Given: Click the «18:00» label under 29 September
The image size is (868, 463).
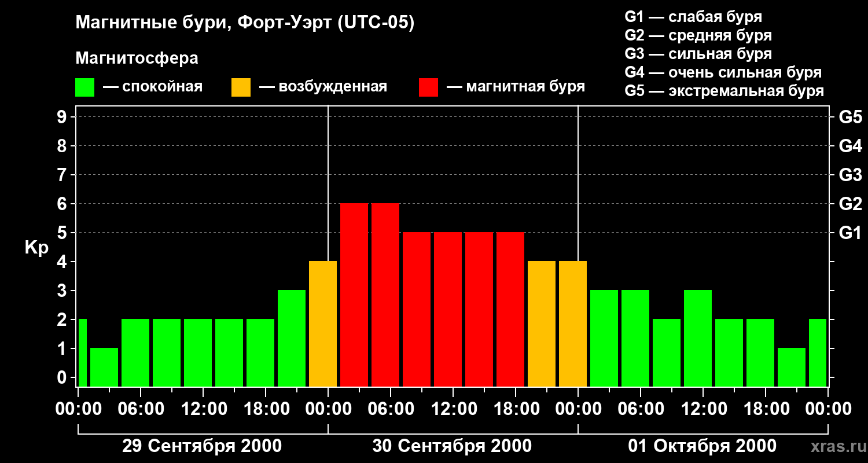Looking at the screenshot, I should click(266, 409).
